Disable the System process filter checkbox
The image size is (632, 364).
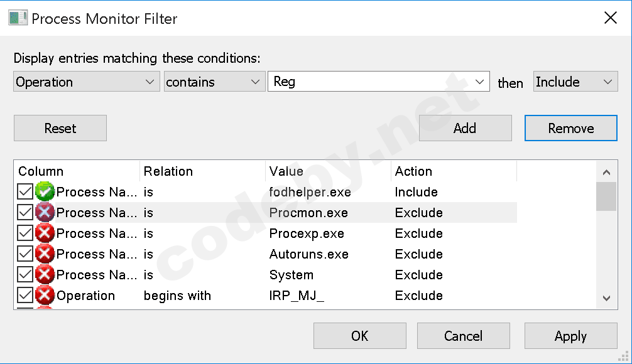(x=25, y=275)
